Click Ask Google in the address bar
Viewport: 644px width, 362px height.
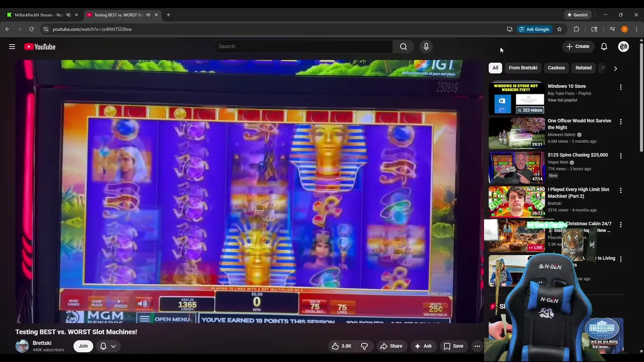[534, 29]
